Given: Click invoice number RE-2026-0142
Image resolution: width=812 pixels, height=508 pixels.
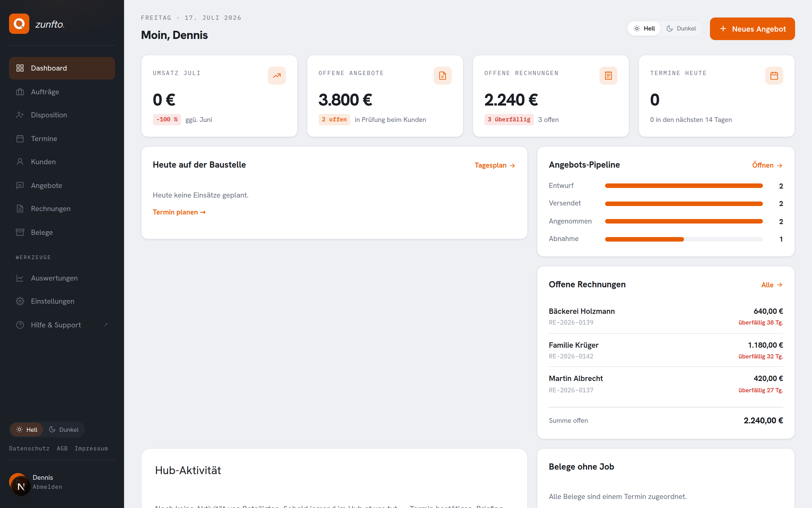Looking at the screenshot, I should pos(571,356).
